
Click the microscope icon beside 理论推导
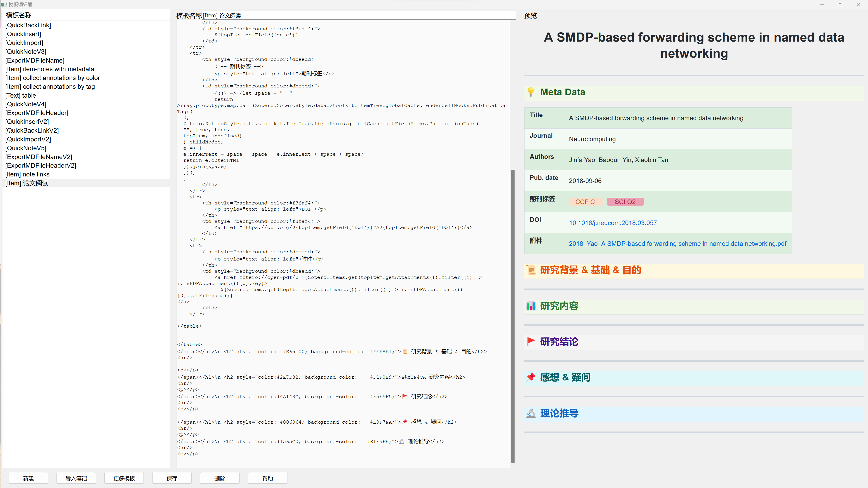[x=531, y=413]
